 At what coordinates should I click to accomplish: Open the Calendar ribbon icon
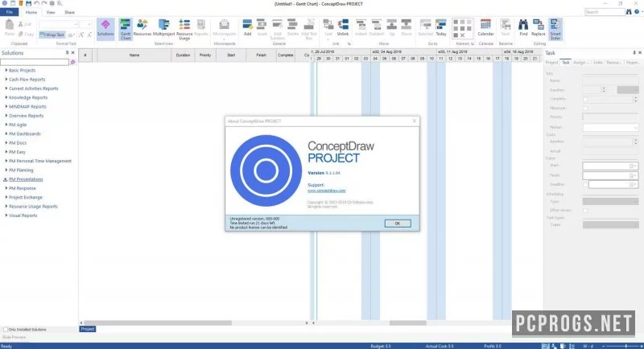click(x=485, y=28)
